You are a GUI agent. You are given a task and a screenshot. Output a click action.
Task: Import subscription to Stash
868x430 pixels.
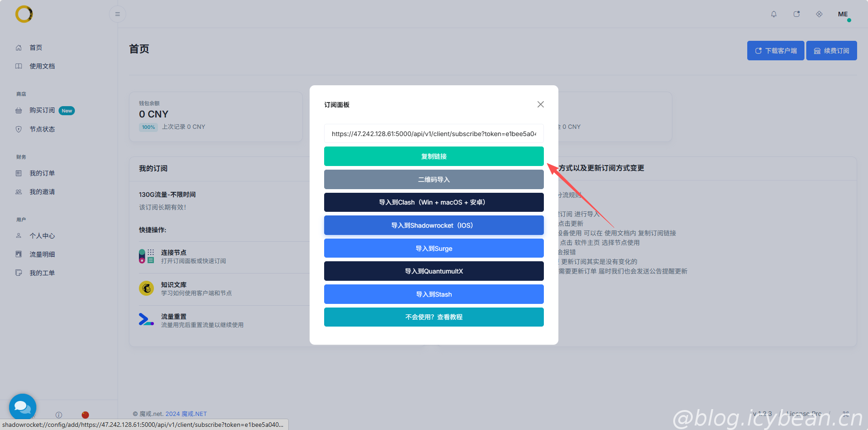[434, 294]
